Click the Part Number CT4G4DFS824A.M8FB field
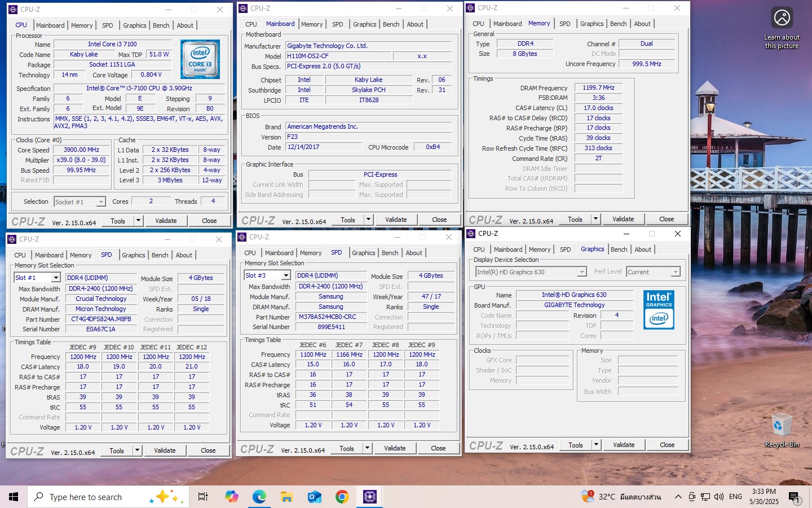Image resolution: width=812 pixels, height=508 pixels. click(101, 319)
